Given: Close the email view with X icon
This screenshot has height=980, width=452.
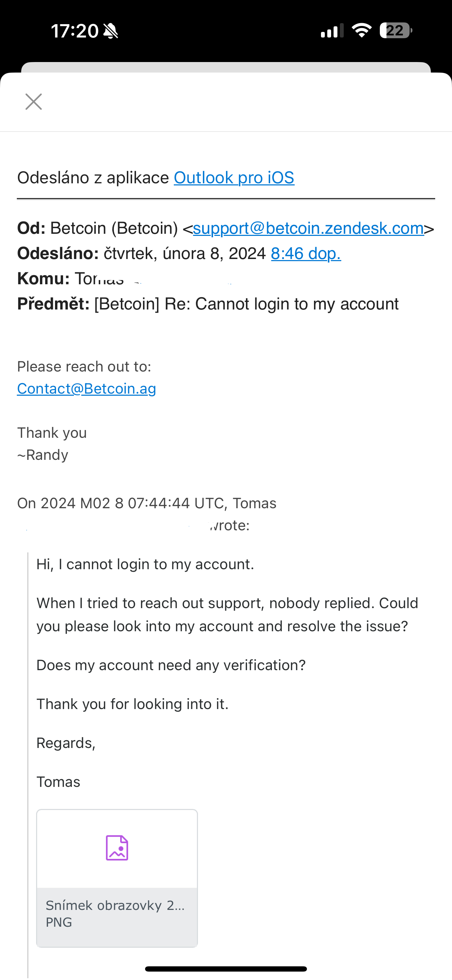Looking at the screenshot, I should pyautogui.click(x=34, y=102).
